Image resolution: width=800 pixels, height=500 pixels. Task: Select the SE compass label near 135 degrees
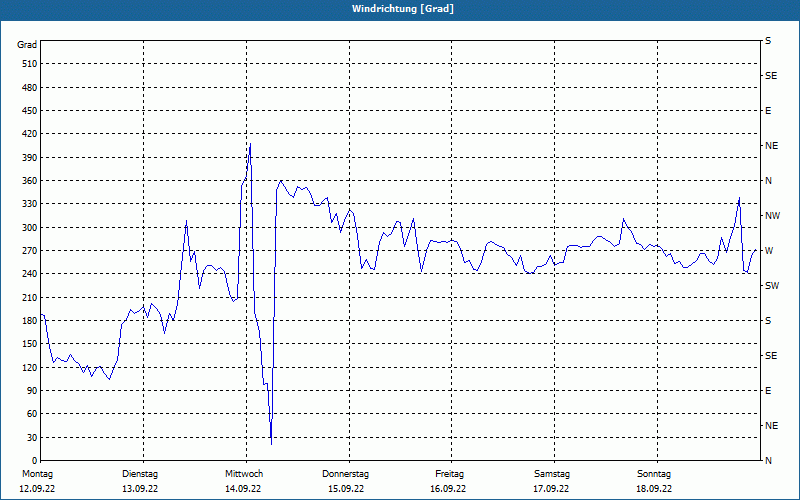point(771,356)
